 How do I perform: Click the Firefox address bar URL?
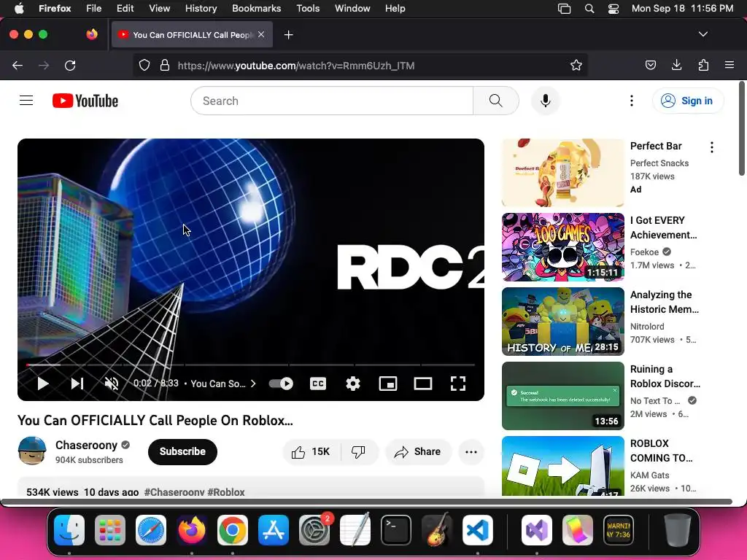coord(296,65)
